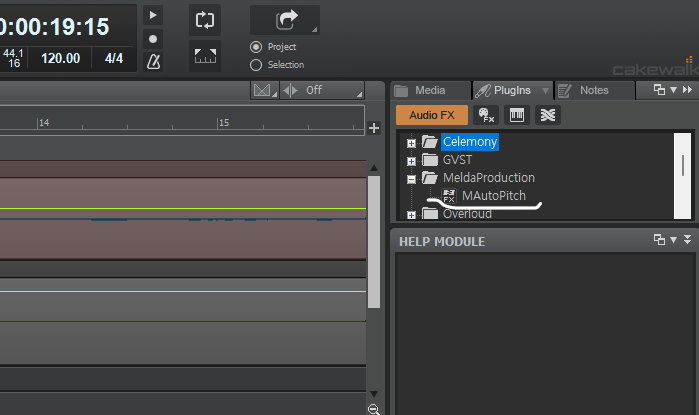This screenshot has width=699, height=415.
Task: Click the Help Module dock icon
Action: (659, 239)
